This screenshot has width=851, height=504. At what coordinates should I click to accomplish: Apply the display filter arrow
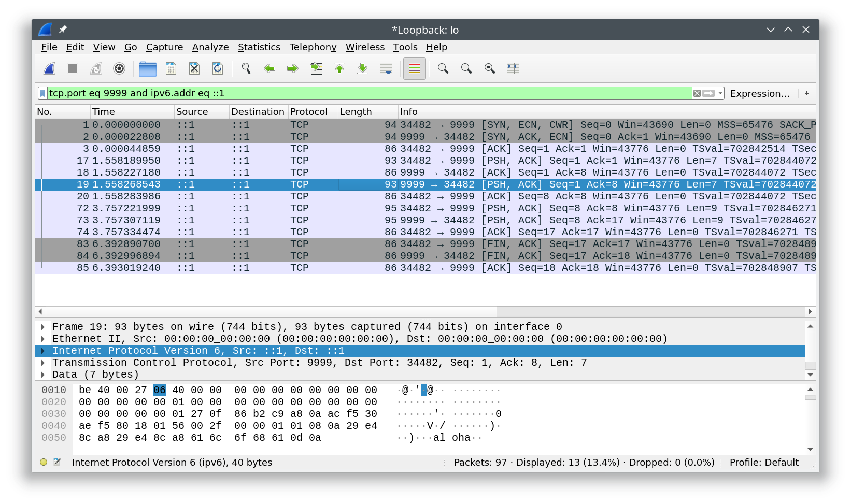[x=708, y=93]
